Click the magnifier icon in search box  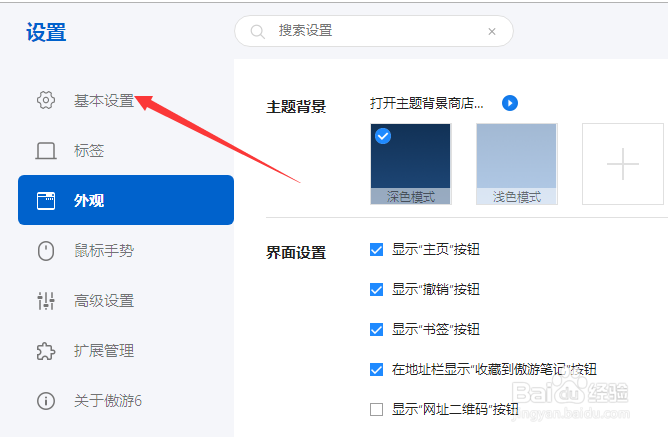[258, 31]
